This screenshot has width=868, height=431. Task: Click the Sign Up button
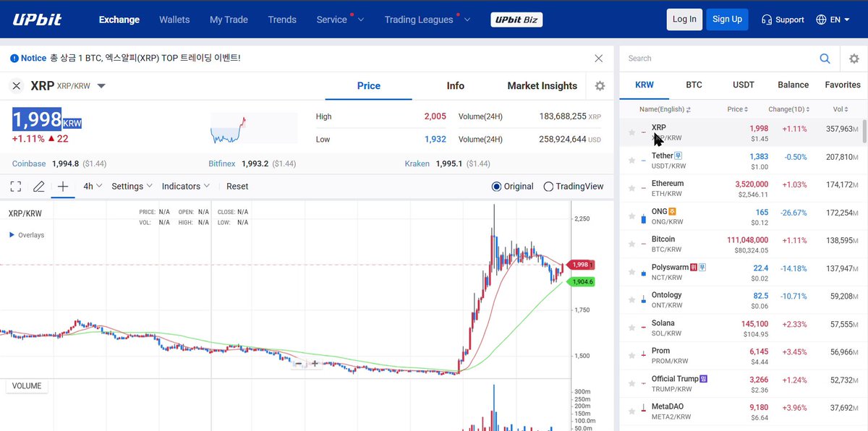pyautogui.click(x=727, y=20)
